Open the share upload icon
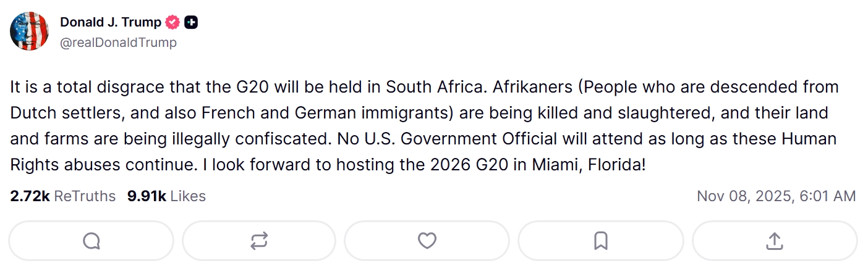The width and height of the screenshot is (868, 274). coord(774,241)
